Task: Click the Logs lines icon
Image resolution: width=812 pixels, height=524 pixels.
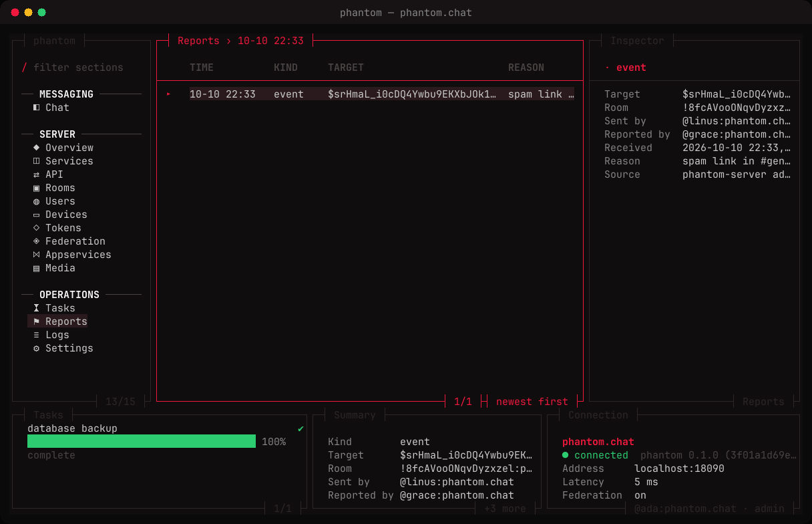Action: pyautogui.click(x=37, y=335)
